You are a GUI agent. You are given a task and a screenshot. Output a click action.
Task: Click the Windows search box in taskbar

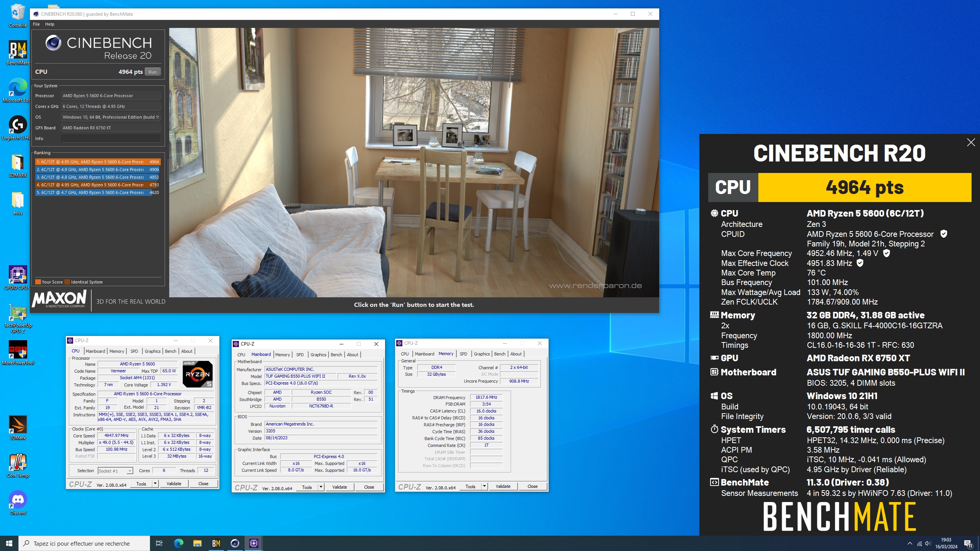[x=84, y=543]
